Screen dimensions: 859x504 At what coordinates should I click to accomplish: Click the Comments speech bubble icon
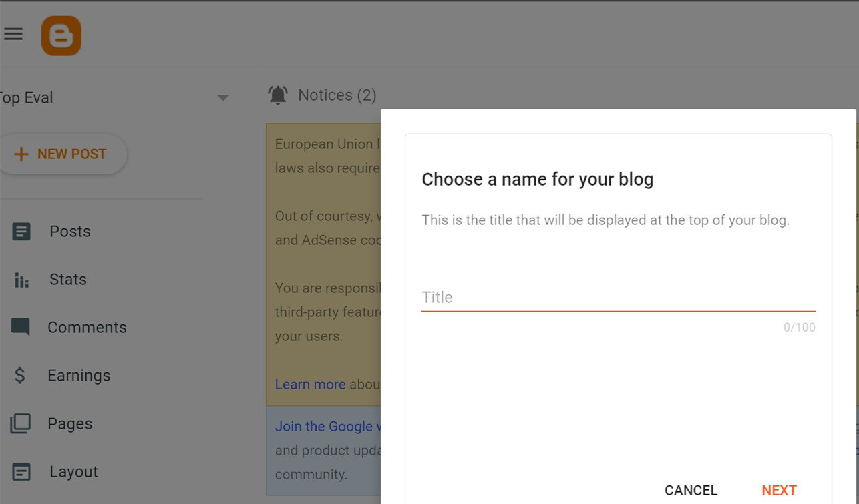pyautogui.click(x=21, y=327)
